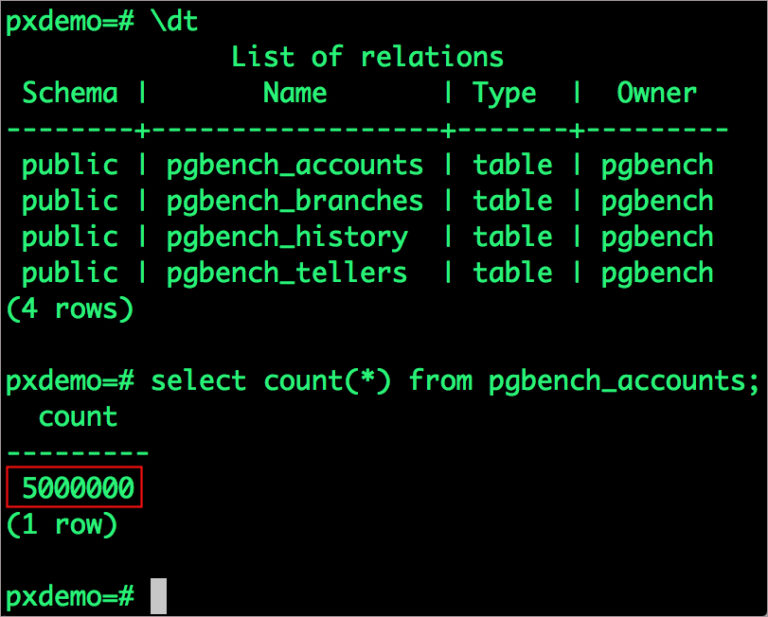Click the "List of relations" heading
Image resolution: width=768 pixels, height=617 pixels.
367,57
